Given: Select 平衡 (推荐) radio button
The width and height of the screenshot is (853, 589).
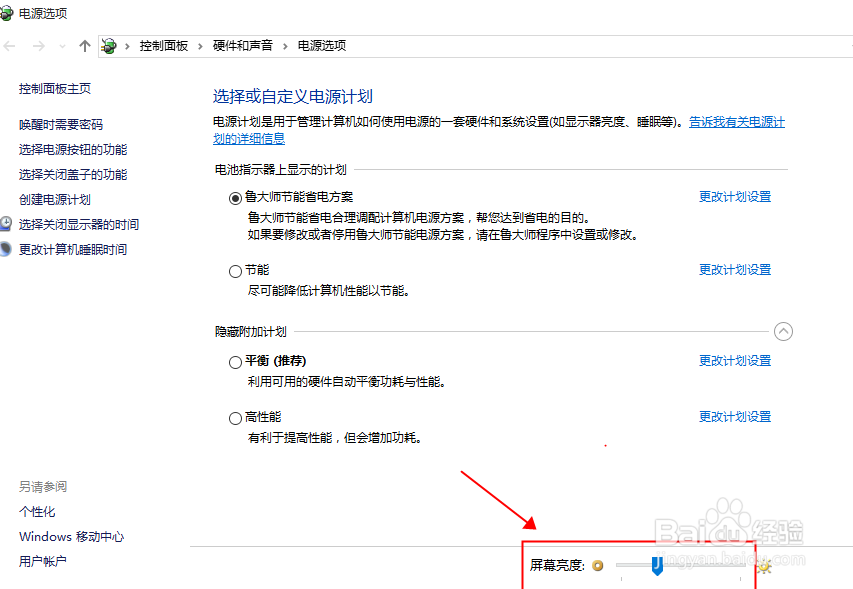Looking at the screenshot, I should click(235, 362).
